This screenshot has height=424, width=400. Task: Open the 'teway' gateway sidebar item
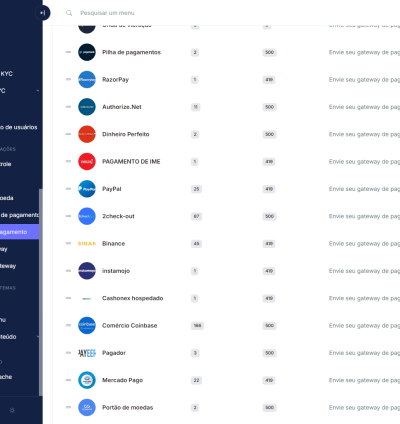[x=8, y=266]
